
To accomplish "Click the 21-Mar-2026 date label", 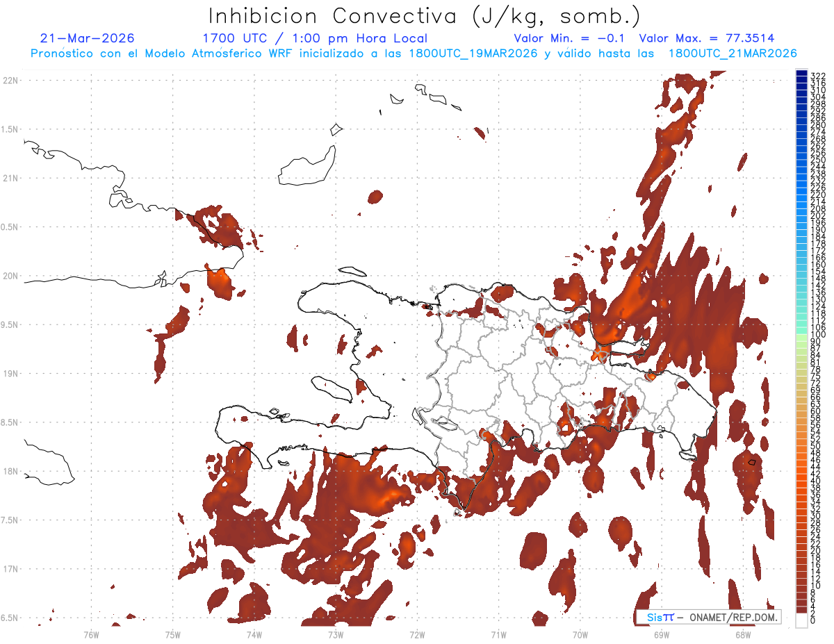I will coord(88,38).
